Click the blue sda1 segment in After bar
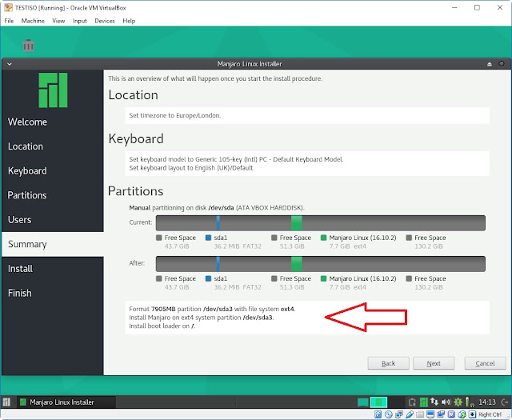This screenshot has height=420, width=512. click(x=218, y=264)
